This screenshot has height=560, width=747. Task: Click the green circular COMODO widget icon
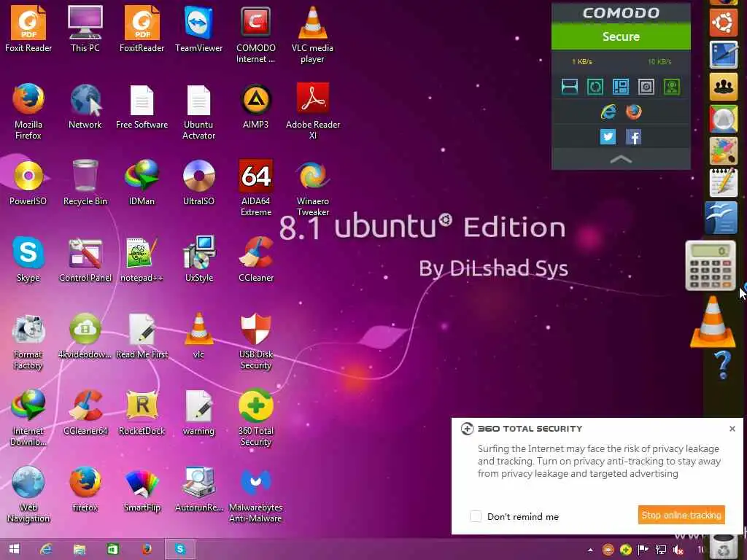[595, 87]
